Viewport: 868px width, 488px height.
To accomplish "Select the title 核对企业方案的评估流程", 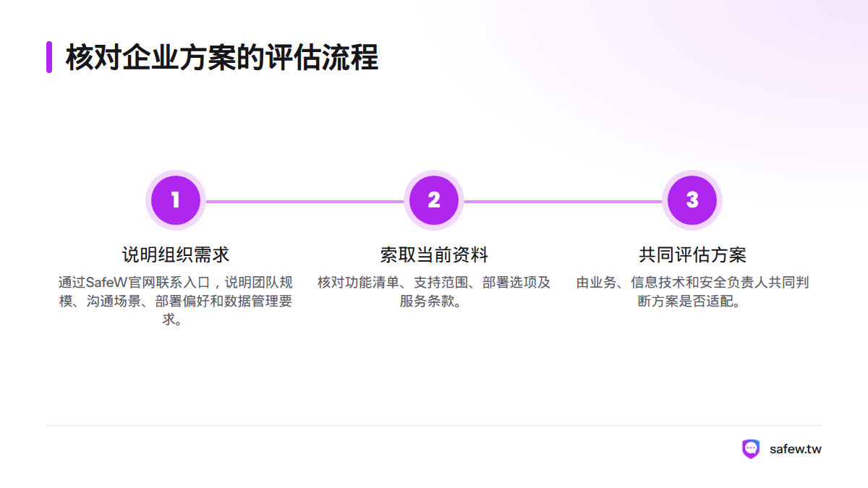I will coord(222,57).
